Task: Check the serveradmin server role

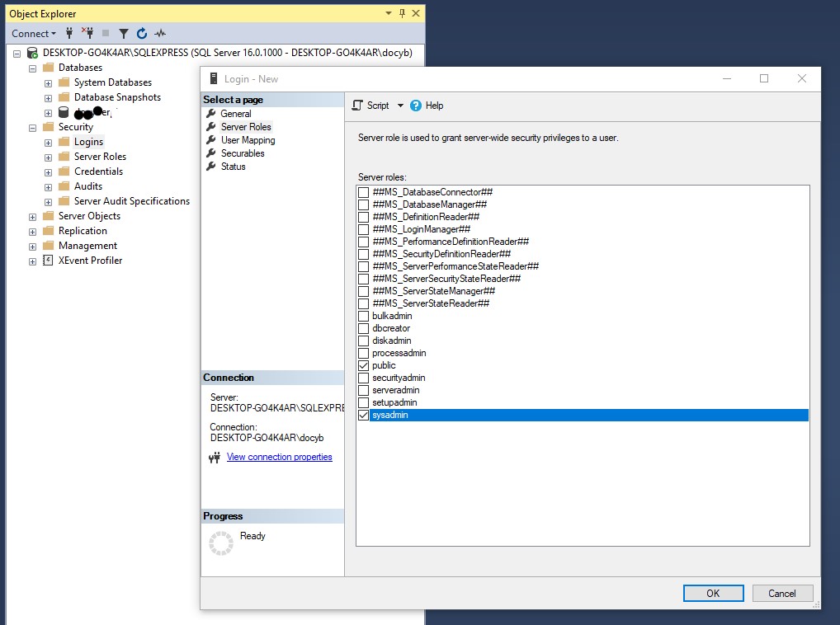Action: tap(363, 390)
